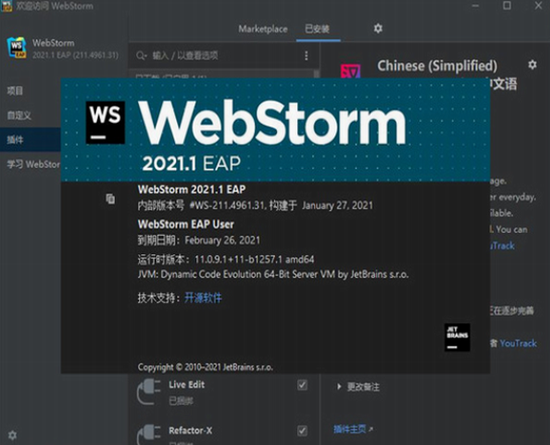Select the Live Edit plugin icon

(149, 392)
